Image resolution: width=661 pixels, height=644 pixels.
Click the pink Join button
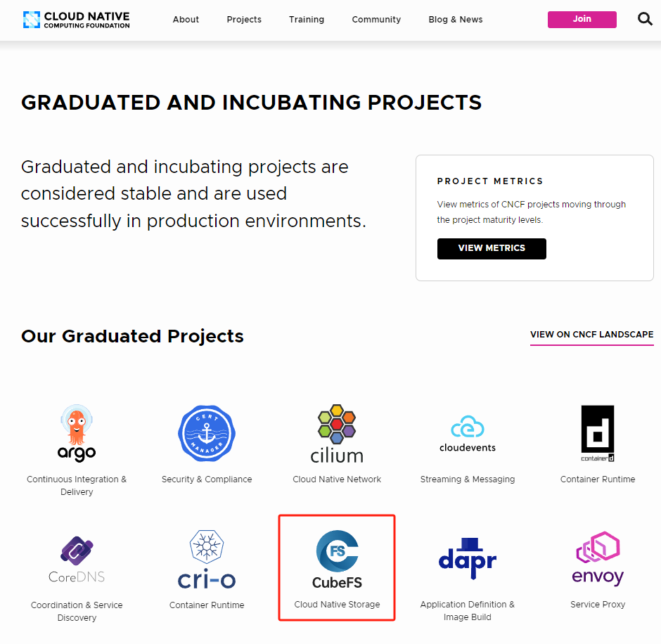point(582,20)
